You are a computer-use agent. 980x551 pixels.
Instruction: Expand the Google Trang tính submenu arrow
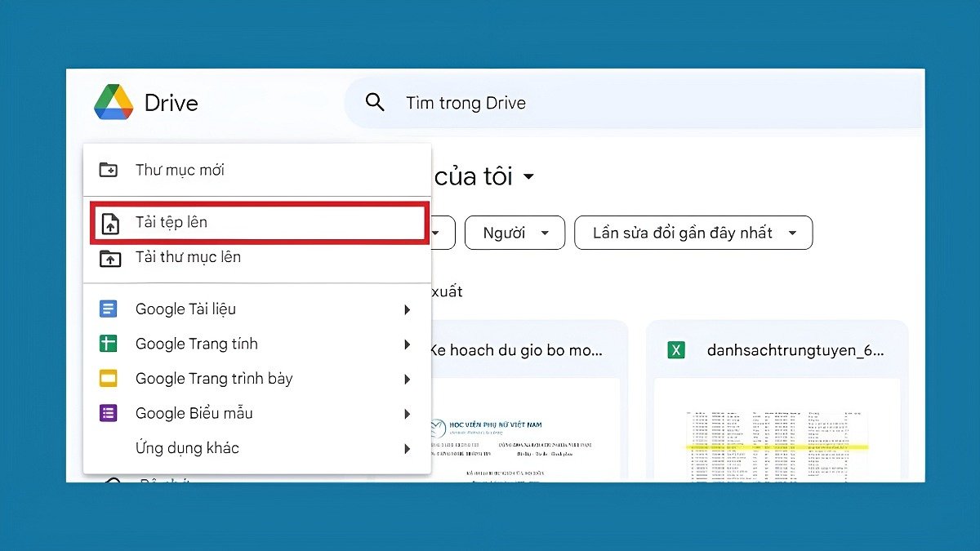point(407,344)
